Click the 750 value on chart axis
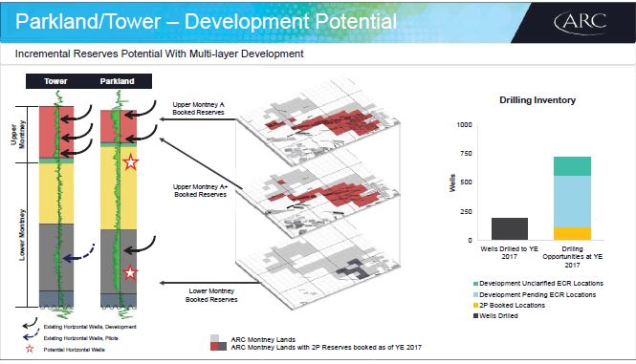Image resolution: width=636 pixels, height=364 pixels. click(467, 154)
